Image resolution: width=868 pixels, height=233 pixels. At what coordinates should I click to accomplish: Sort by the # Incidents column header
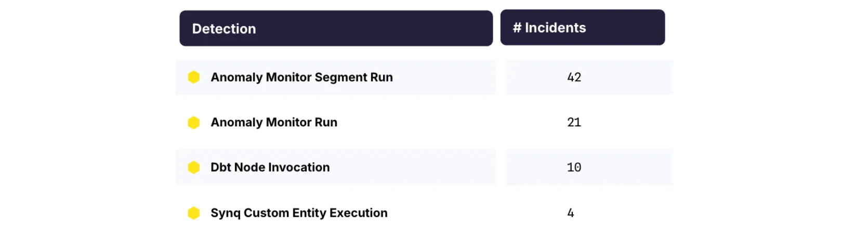(x=549, y=28)
